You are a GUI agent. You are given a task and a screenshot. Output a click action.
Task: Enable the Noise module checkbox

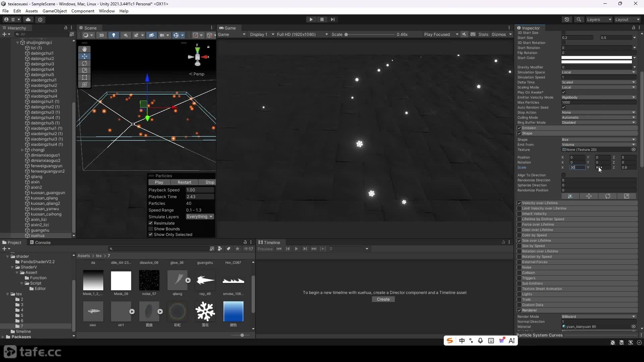point(519,267)
